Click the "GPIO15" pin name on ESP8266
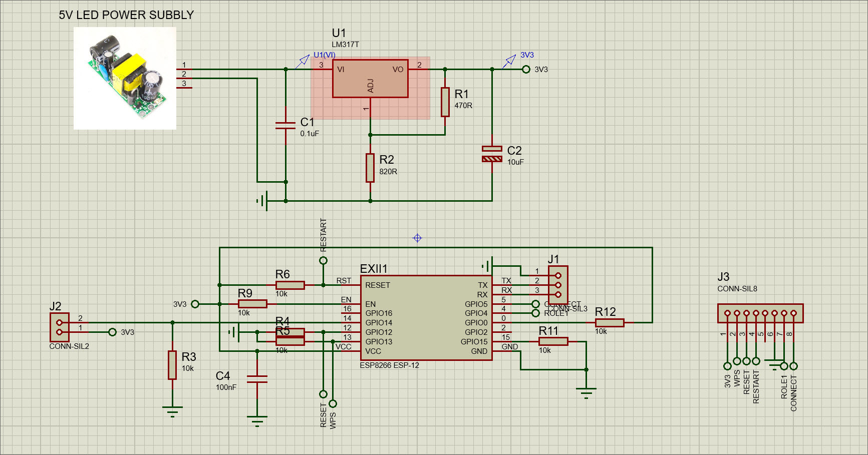 (474, 342)
